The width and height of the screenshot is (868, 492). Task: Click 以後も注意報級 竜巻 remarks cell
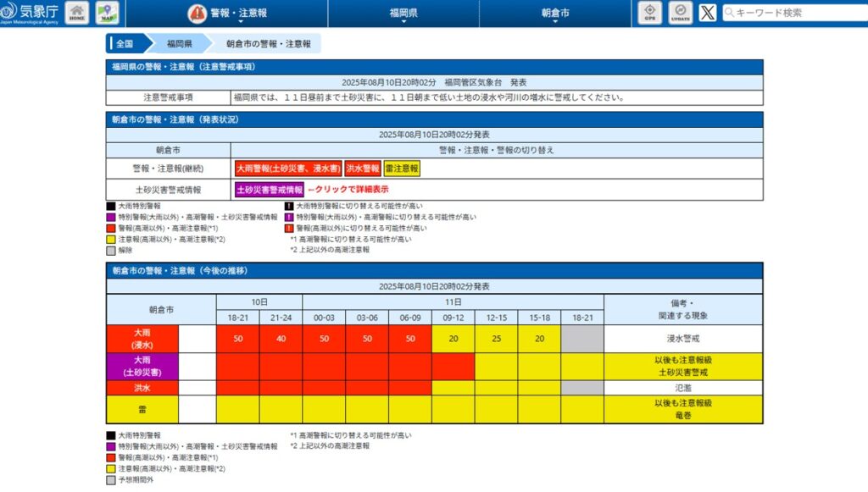pyautogui.click(x=683, y=410)
